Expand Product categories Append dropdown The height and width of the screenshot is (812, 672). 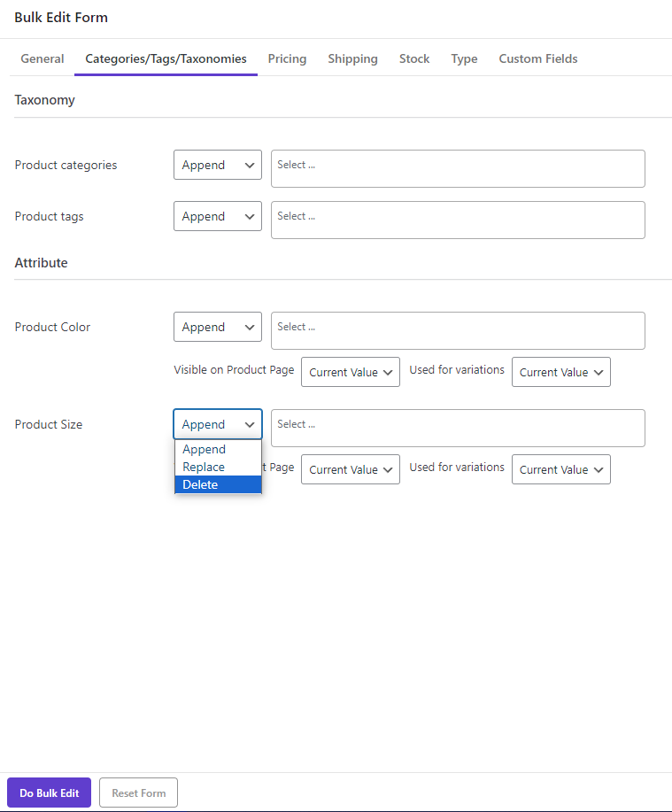point(218,165)
